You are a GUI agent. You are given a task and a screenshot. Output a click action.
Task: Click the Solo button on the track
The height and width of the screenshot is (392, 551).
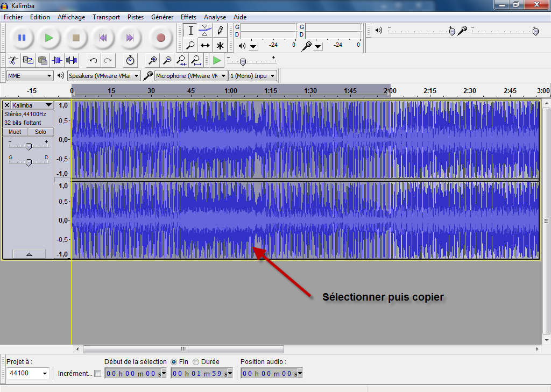tap(41, 132)
